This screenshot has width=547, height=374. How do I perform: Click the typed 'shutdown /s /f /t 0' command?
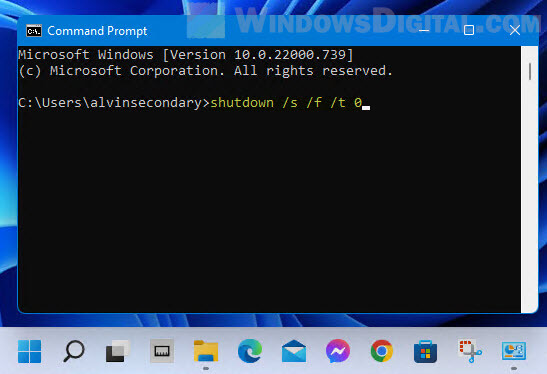[x=286, y=103]
